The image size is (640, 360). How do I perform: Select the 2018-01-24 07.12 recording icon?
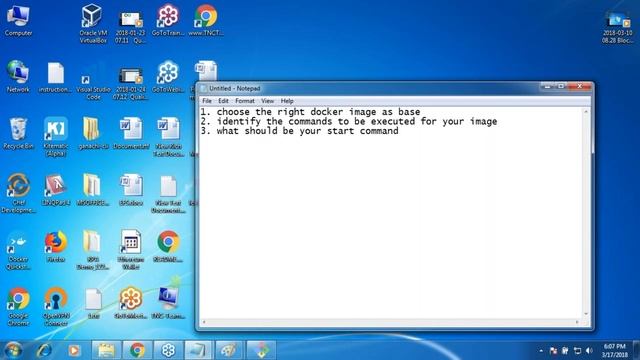click(131, 83)
